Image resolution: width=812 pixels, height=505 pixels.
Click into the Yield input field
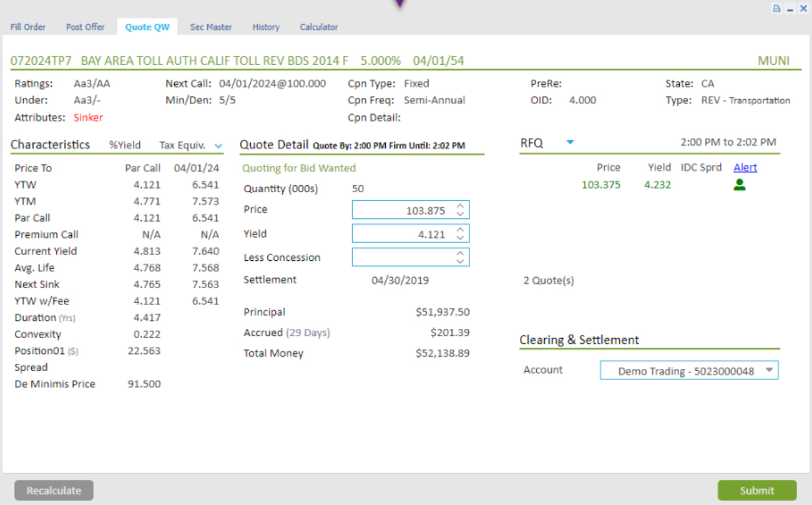(411, 234)
